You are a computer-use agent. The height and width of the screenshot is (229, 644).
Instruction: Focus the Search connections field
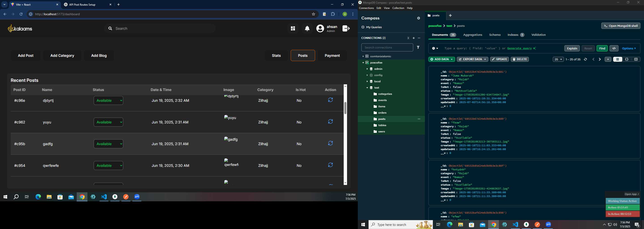click(x=387, y=47)
